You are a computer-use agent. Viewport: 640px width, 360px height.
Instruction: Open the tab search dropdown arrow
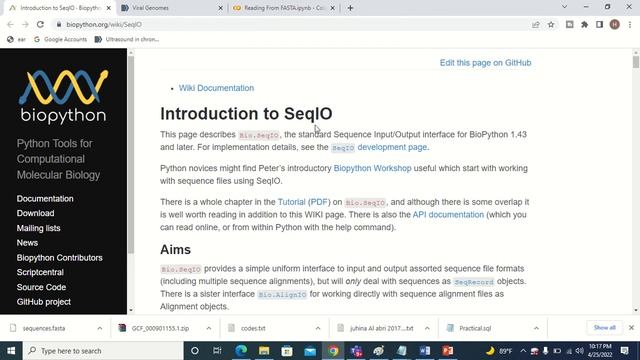(x=564, y=7)
